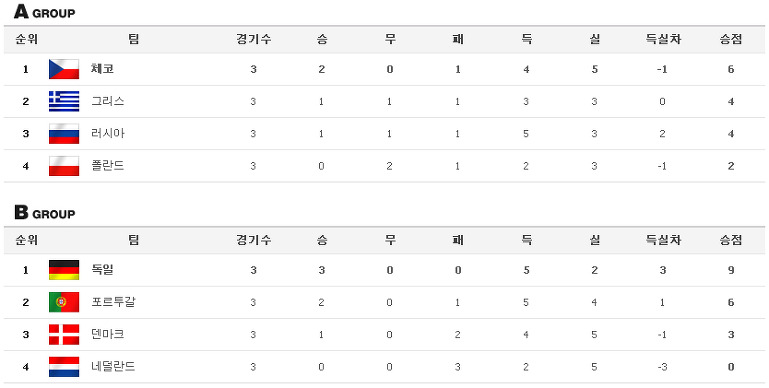Click the Germany flag icon
This screenshot has height=388, width=769.
pos(64,270)
